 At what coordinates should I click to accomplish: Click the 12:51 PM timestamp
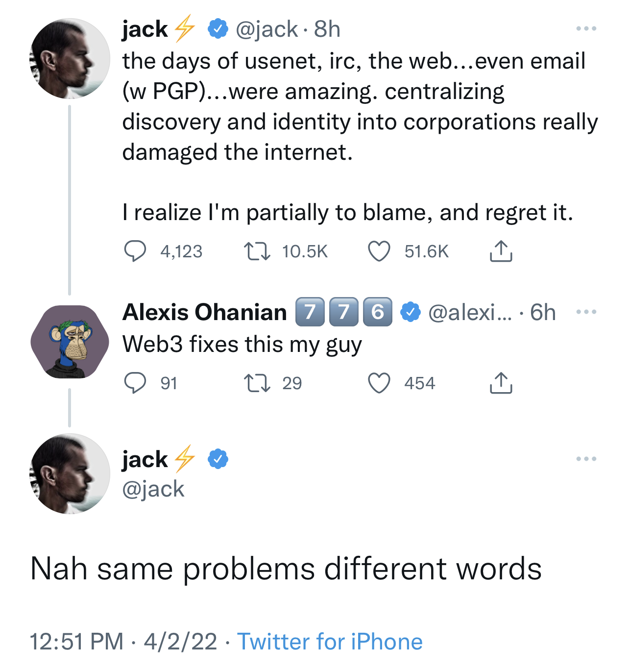pos(77,642)
